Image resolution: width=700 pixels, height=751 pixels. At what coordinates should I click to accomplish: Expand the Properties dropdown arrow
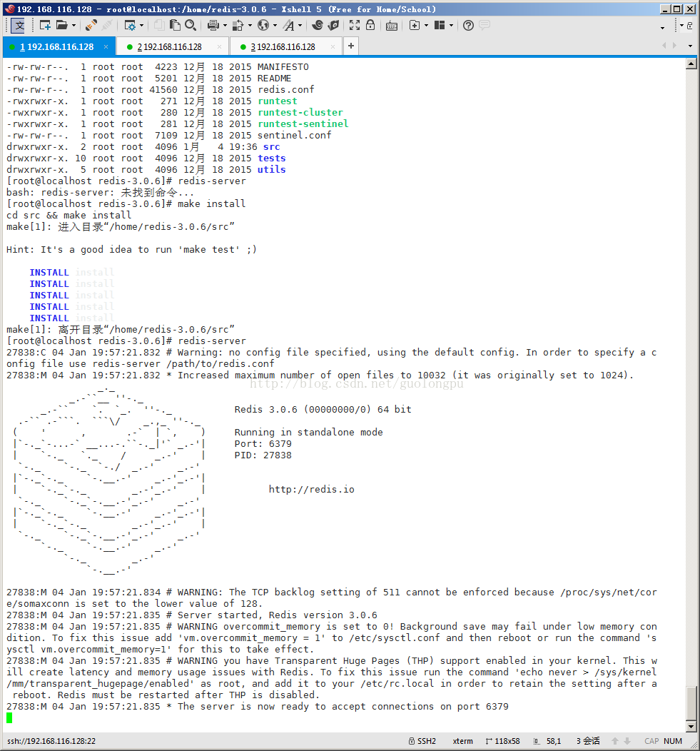click(x=142, y=26)
